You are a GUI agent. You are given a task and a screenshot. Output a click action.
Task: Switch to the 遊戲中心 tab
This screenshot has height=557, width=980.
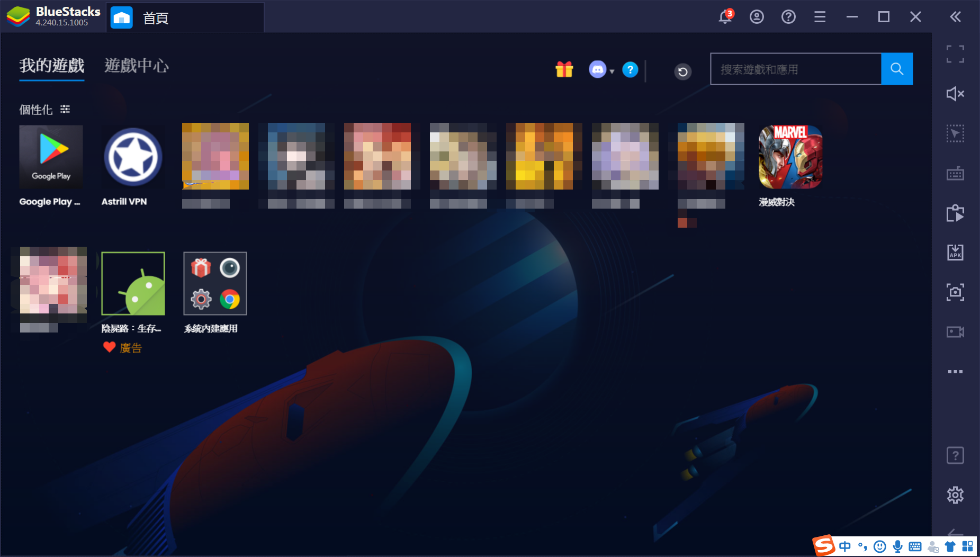click(137, 66)
